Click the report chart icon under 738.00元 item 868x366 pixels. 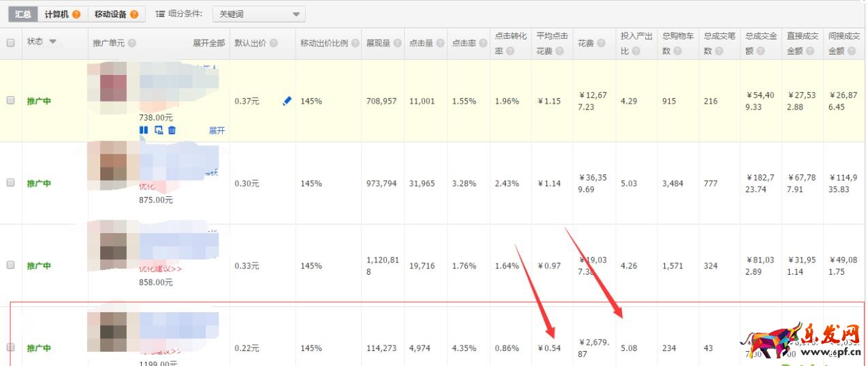click(x=159, y=130)
